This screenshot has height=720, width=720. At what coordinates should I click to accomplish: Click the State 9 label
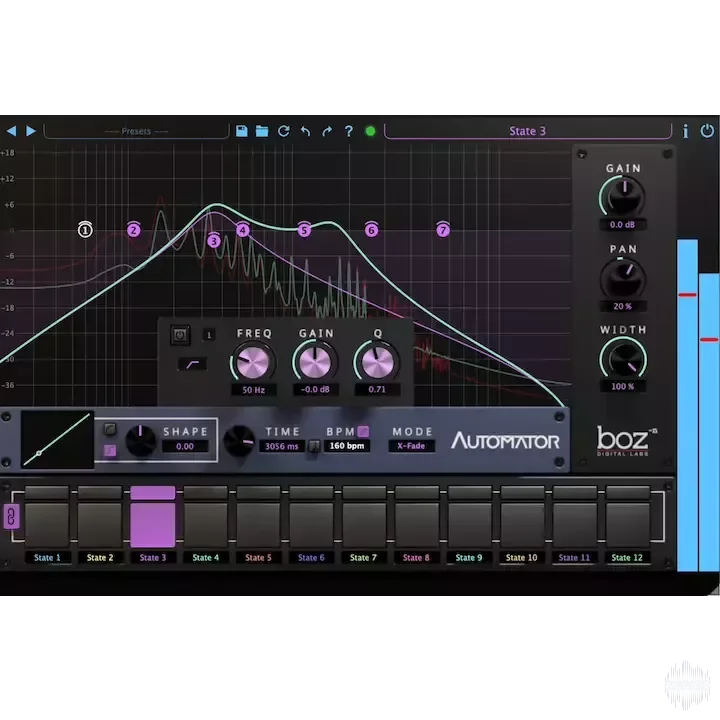click(469, 557)
